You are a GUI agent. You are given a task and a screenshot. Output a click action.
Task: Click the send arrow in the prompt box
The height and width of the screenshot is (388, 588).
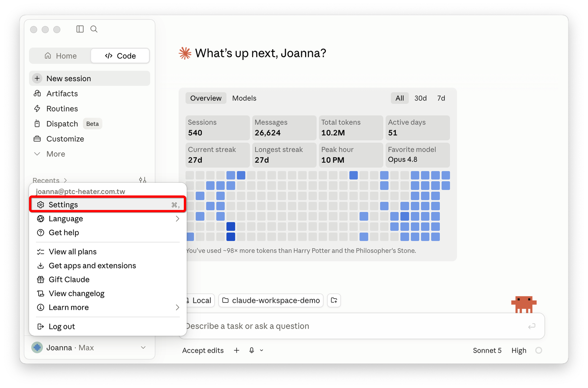click(532, 326)
